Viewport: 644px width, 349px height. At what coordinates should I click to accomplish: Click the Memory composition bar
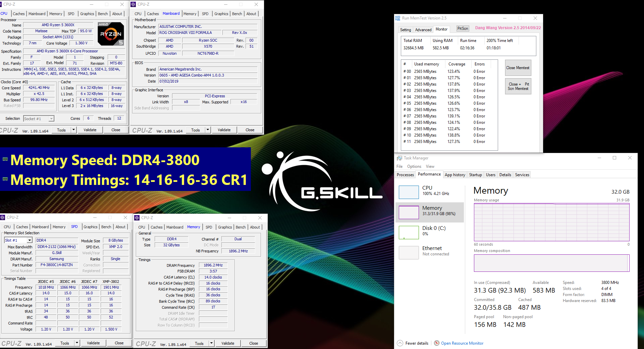pyautogui.click(x=551, y=263)
